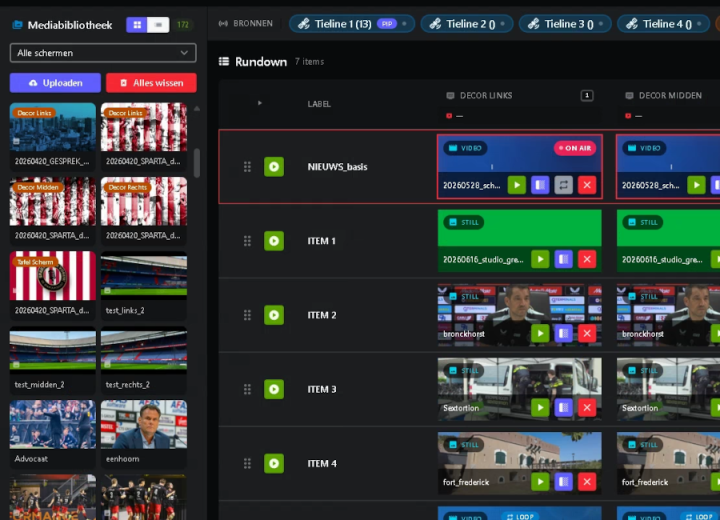Open the Tieline 2 source tab

[467, 24]
